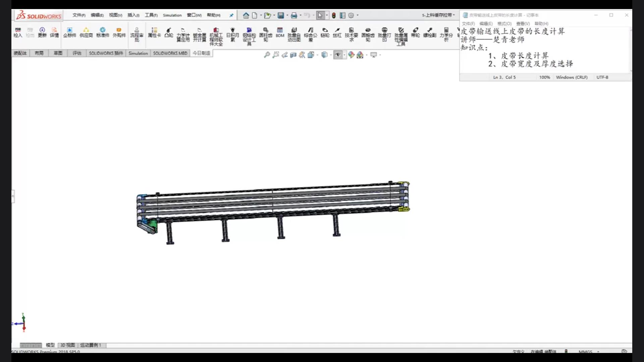Viewport: 644px width, 362px height.
Task: Click the 批量打印 batch print tool
Action: point(384,35)
